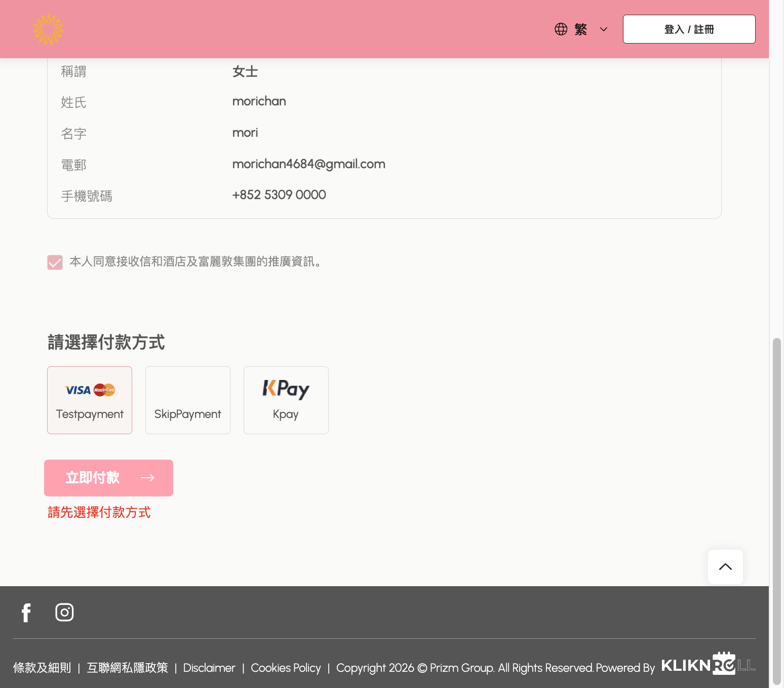Expand the 繁 language dropdown chevron
The height and width of the screenshot is (688, 784).
click(603, 29)
